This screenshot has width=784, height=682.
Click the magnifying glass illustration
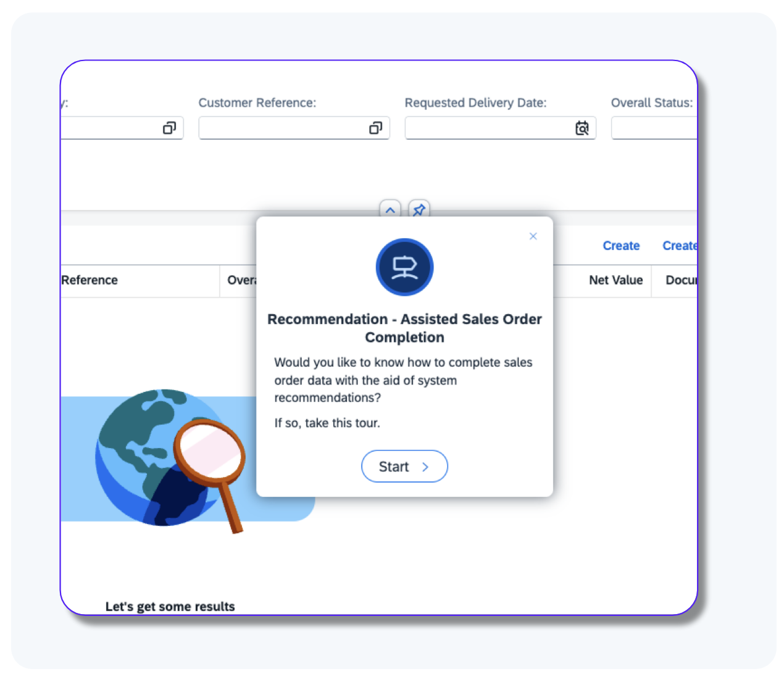[x=211, y=457]
